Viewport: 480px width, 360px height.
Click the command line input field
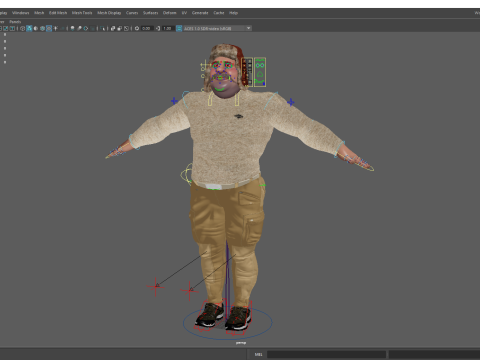326,354
